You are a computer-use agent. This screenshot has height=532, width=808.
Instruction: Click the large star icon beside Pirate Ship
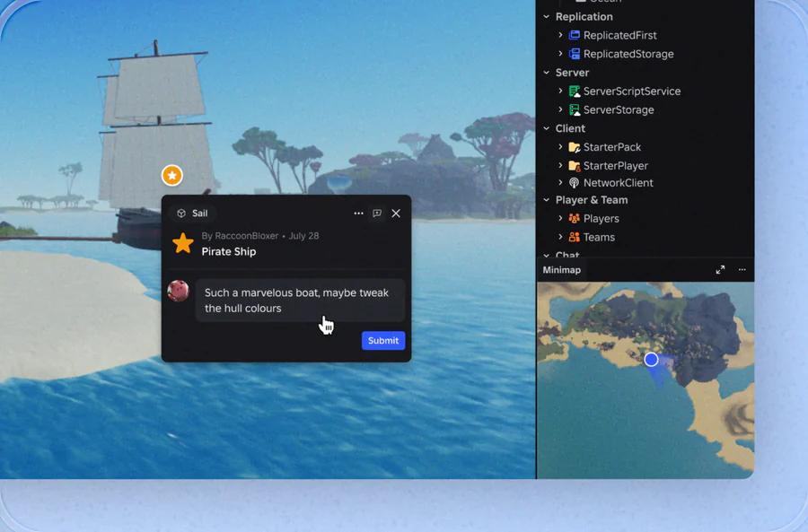(183, 243)
